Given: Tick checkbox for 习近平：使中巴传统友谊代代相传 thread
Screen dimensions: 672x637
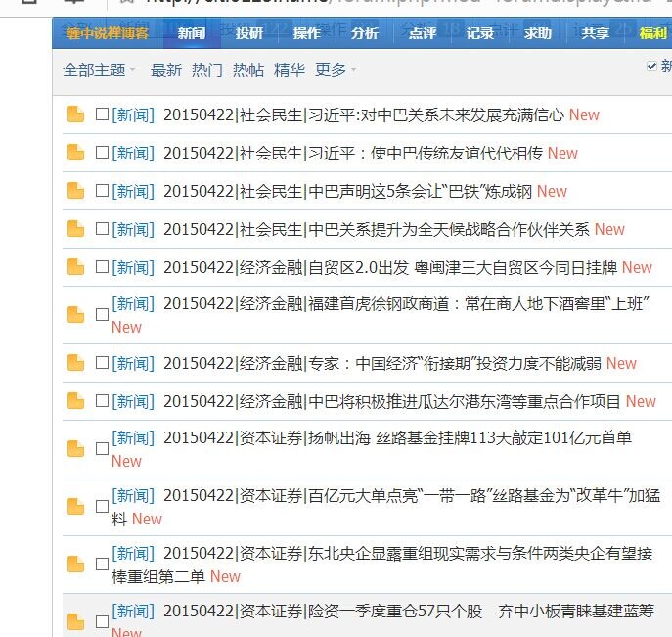Looking at the screenshot, I should (102, 154).
